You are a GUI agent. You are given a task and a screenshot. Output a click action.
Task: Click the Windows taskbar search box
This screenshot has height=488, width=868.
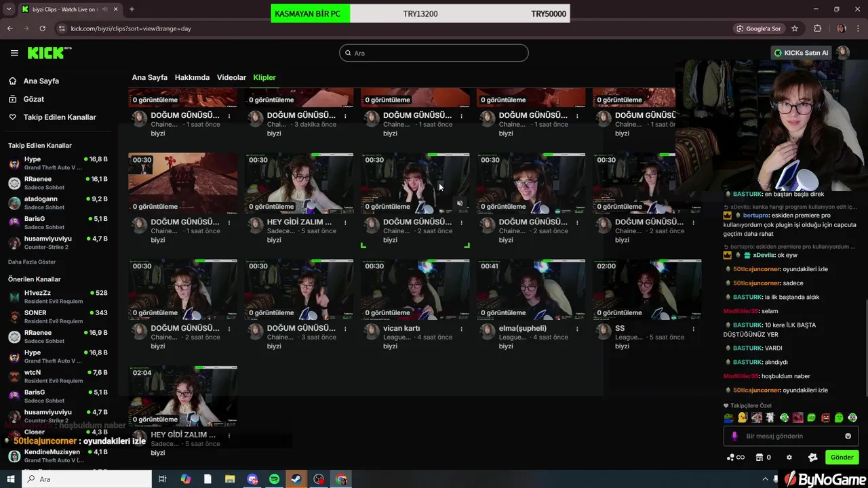[x=87, y=479]
